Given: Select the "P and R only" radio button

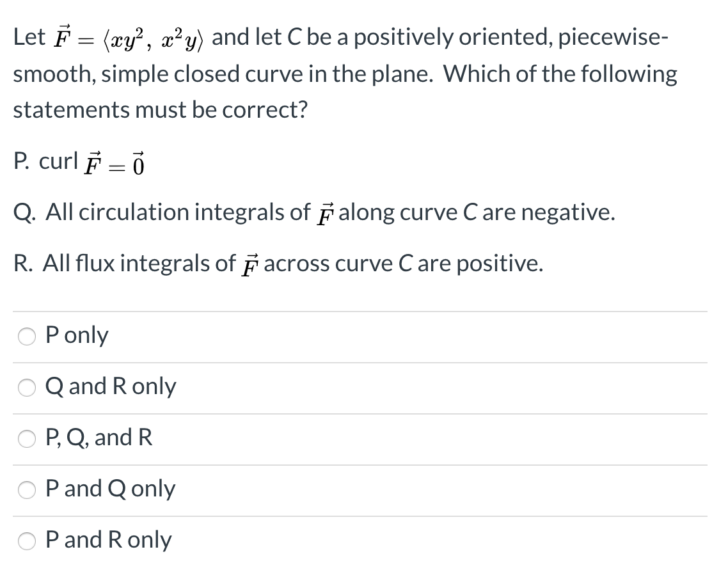Looking at the screenshot, I should coord(26,541).
